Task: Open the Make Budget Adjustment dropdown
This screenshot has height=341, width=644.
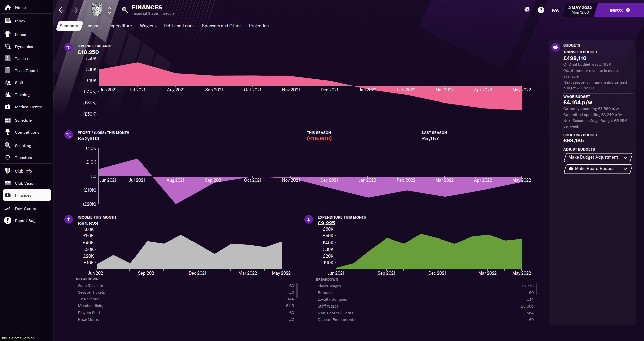Action: [598, 157]
